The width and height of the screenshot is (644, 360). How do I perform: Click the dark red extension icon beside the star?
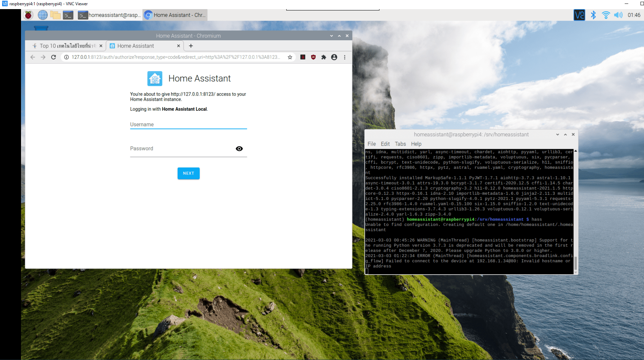click(x=303, y=57)
